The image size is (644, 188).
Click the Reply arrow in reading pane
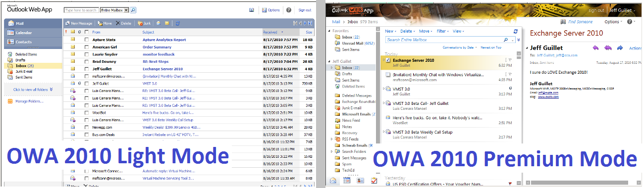click(x=595, y=47)
